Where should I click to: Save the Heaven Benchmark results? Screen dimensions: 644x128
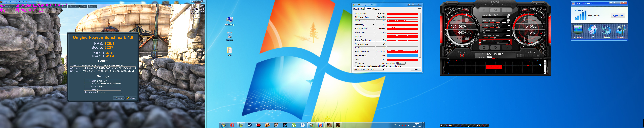pyautogui.click(x=119, y=98)
